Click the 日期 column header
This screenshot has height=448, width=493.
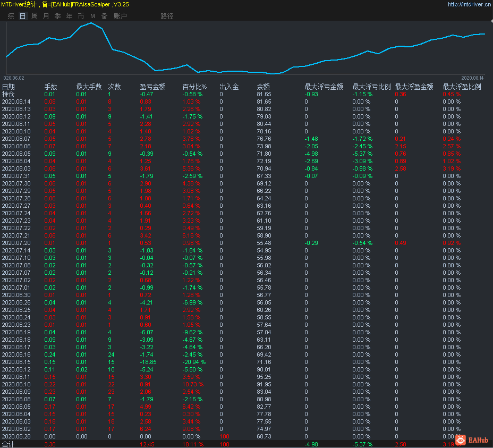click(x=8, y=87)
